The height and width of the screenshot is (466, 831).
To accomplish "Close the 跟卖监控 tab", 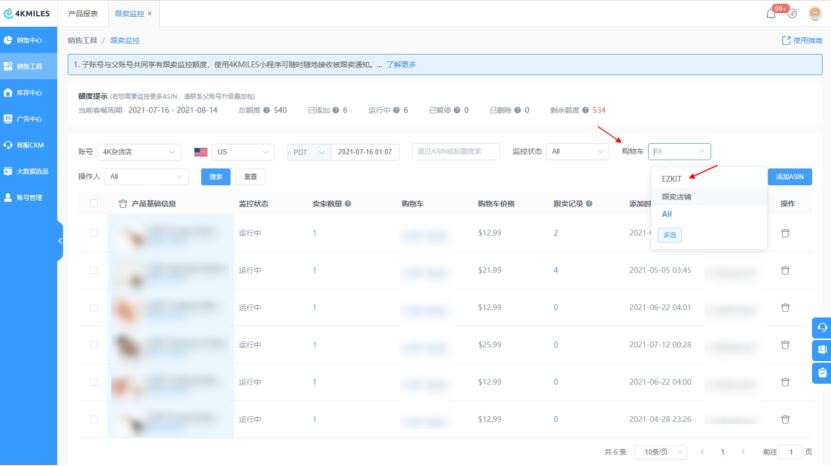I will click(x=149, y=14).
